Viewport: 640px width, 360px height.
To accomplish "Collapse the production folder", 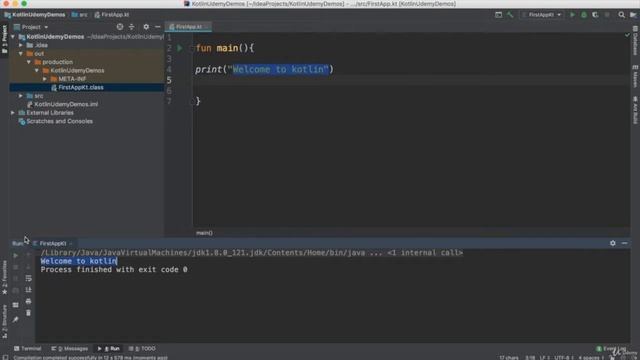I will 29,62.
